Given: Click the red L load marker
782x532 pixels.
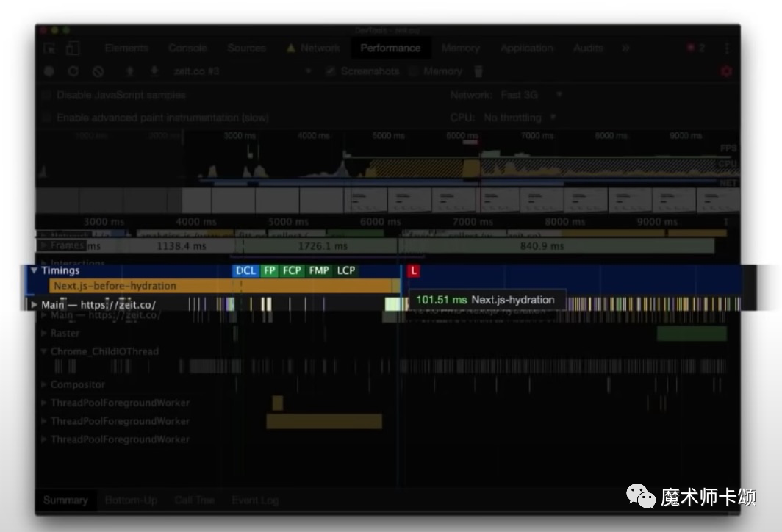Looking at the screenshot, I should pos(414,270).
